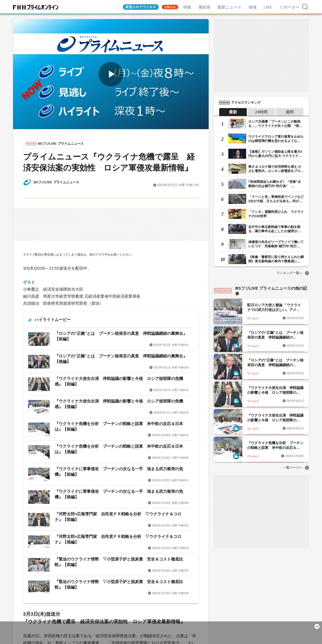Open ロシアの正義とは【後編】highlight
The width and height of the screenshot is (322, 644).
click(x=111, y=361)
